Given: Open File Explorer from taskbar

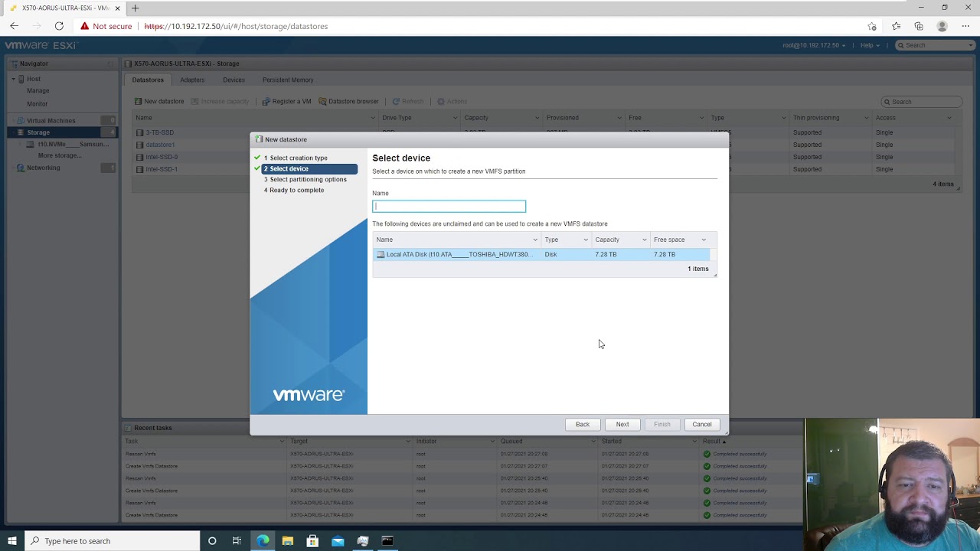Looking at the screenshot, I should click(288, 541).
